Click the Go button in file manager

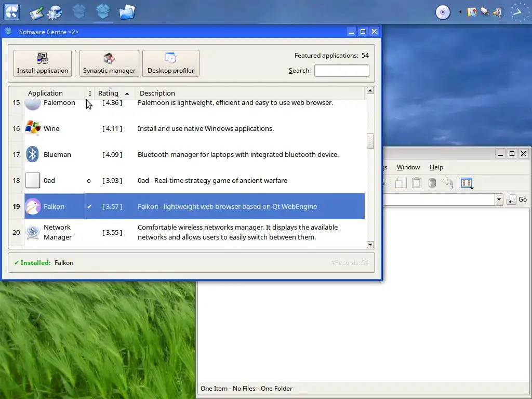pos(517,199)
